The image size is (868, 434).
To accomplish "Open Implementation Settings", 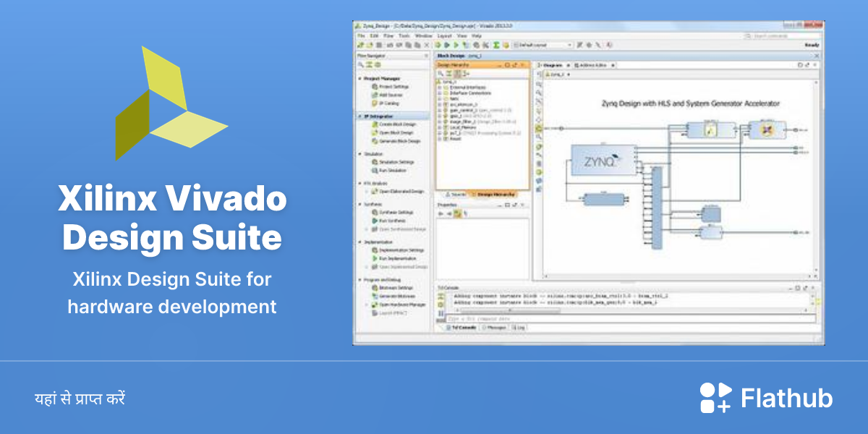I will click(399, 250).
